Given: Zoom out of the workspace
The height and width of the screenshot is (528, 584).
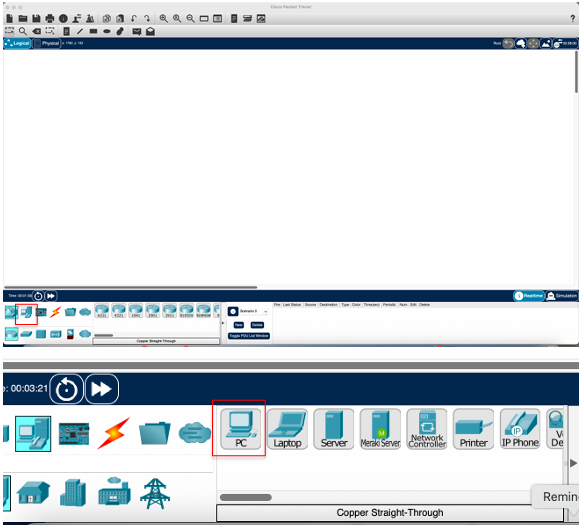Looking at the screenshot, I should [190, 18].
